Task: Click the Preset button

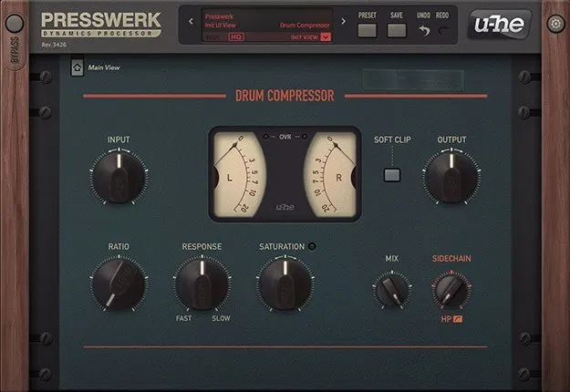Action: coord(367,30)
